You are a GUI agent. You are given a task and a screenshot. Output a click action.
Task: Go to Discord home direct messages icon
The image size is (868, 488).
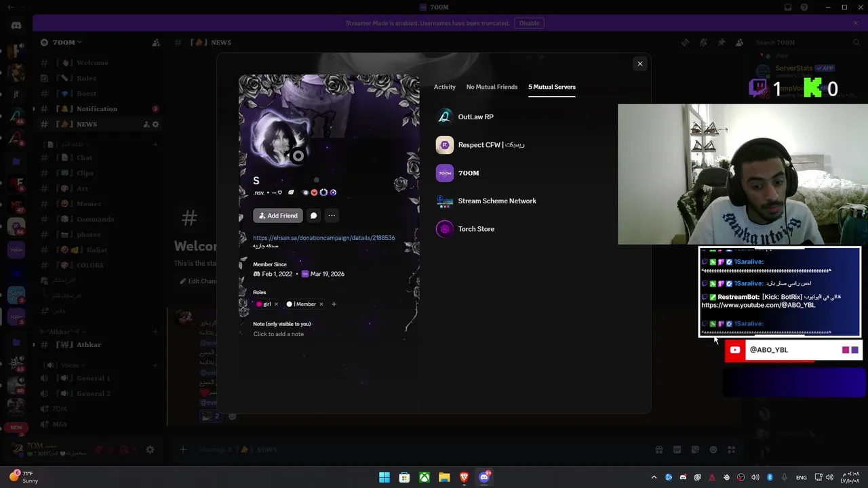tap(16, 26)
